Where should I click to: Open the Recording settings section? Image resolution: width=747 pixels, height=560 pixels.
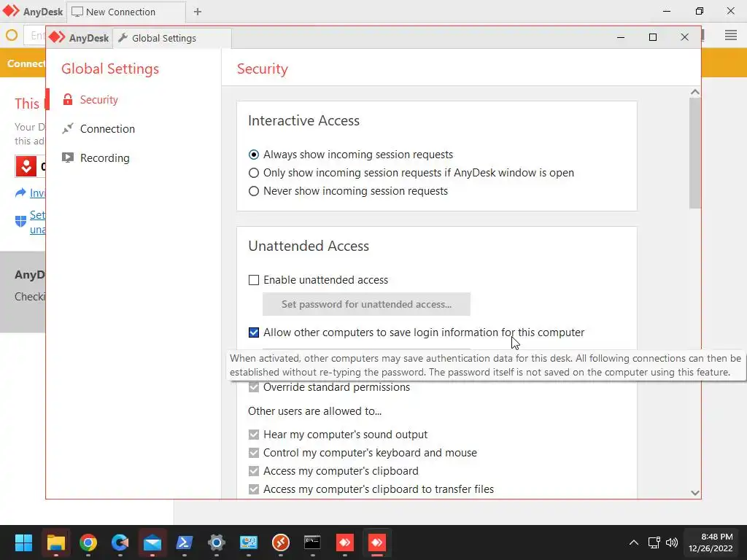pos(104,157)
